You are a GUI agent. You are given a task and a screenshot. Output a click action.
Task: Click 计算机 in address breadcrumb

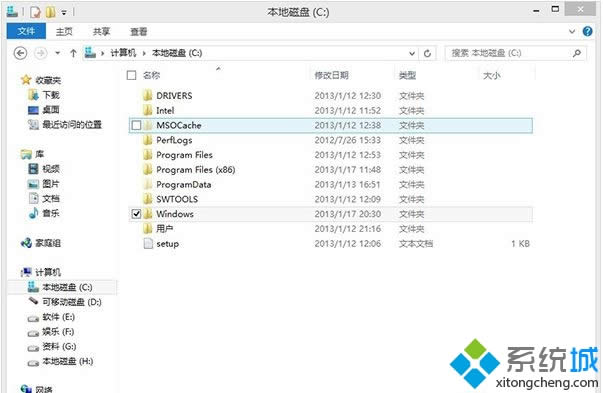point(123,53)
